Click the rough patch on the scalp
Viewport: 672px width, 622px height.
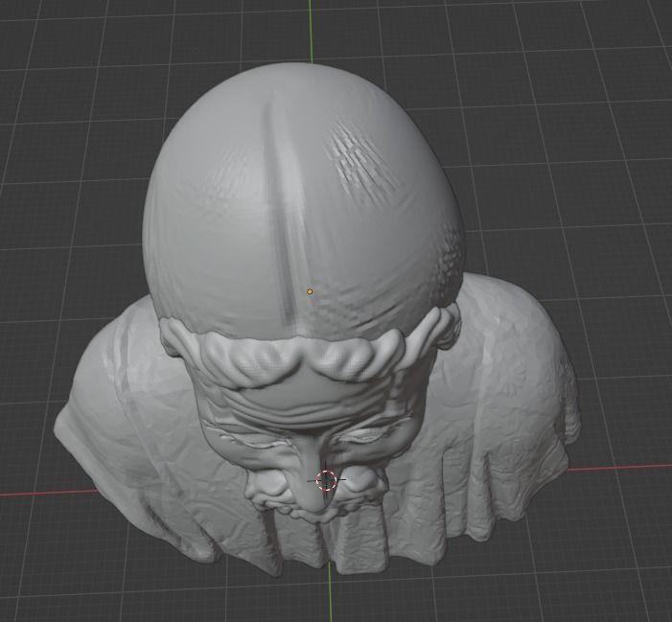364,162
